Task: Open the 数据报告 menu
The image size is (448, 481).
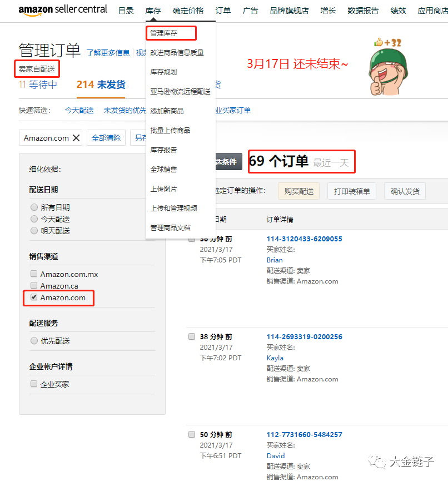Action: pos(363,11)
